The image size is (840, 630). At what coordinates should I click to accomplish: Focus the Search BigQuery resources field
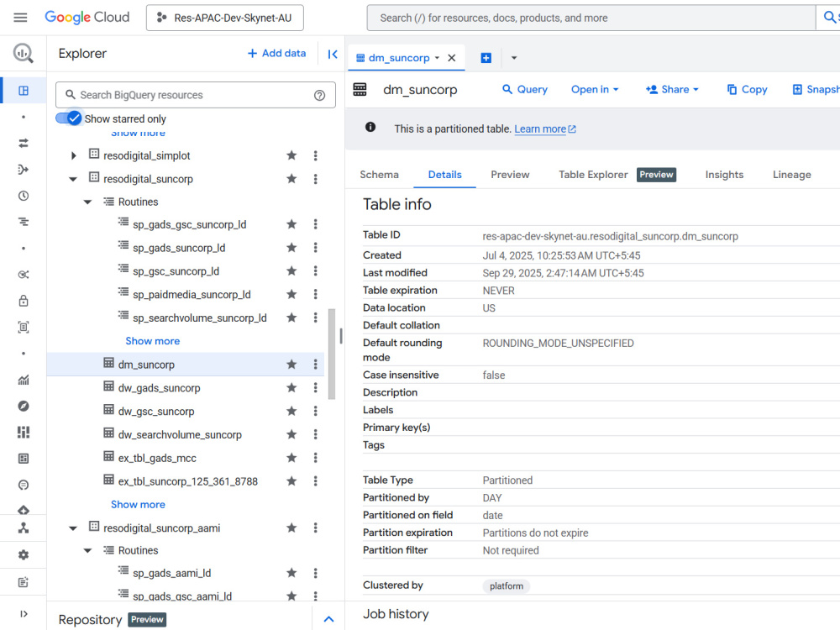click(196, 95)
